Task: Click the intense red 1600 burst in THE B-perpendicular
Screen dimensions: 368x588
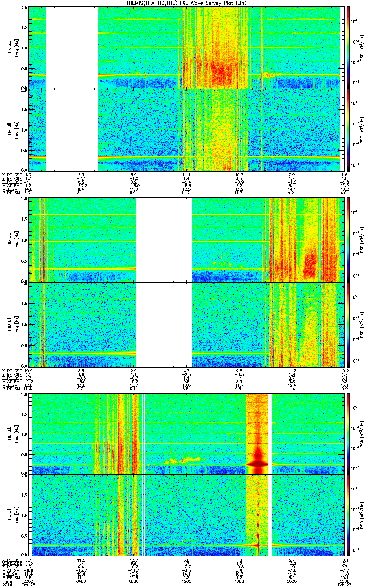Action: pos(257,433)
